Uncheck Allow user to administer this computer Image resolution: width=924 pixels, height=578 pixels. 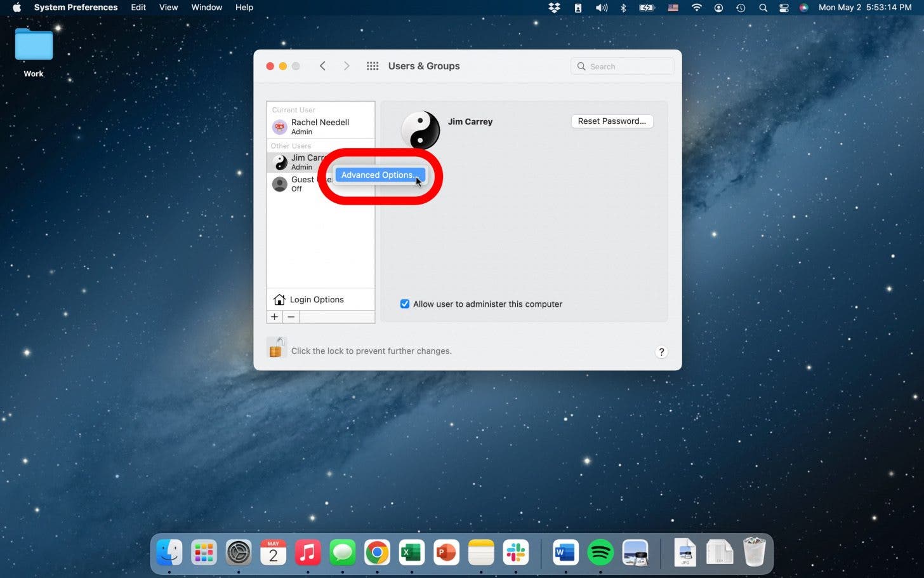click(405, 304)
